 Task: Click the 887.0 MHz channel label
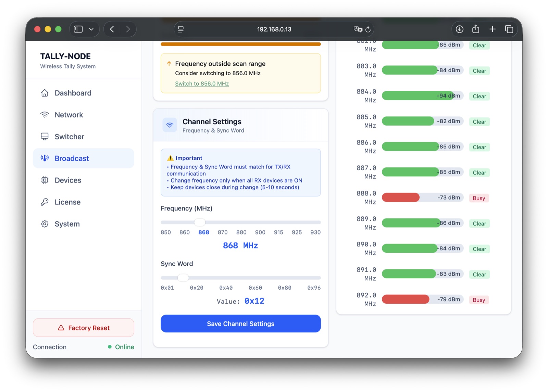366,172
